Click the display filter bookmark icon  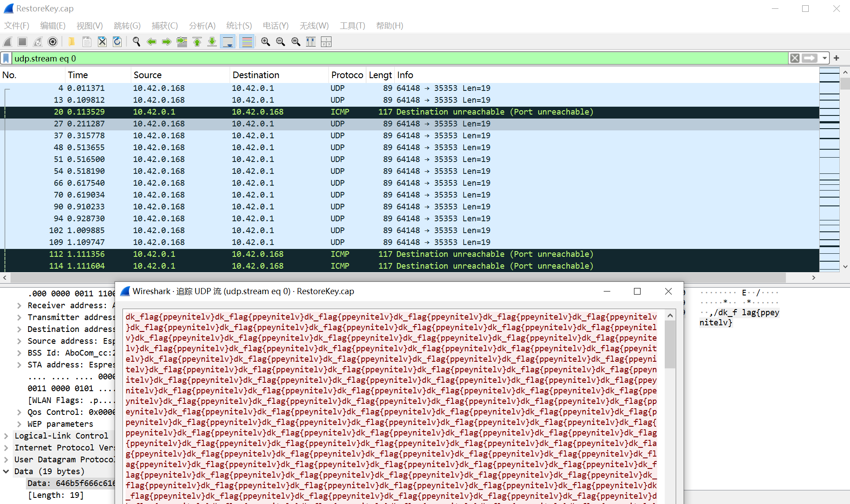(6, 58)
